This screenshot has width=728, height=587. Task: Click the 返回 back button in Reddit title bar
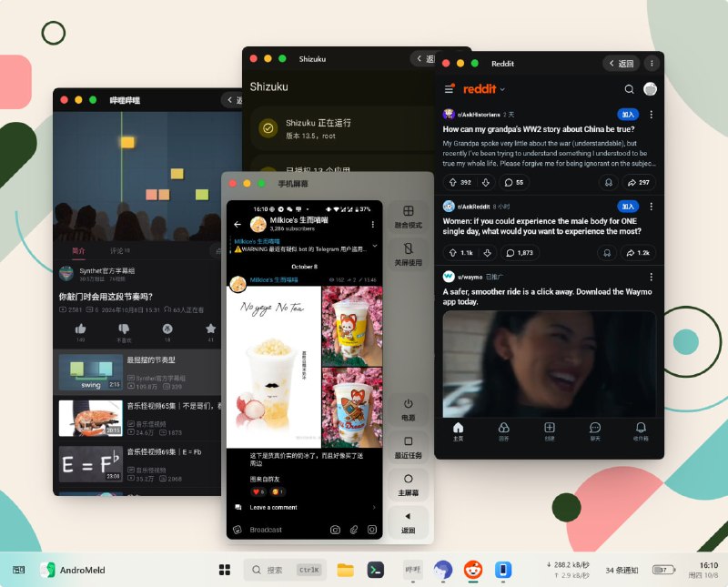tap(621, 64)
